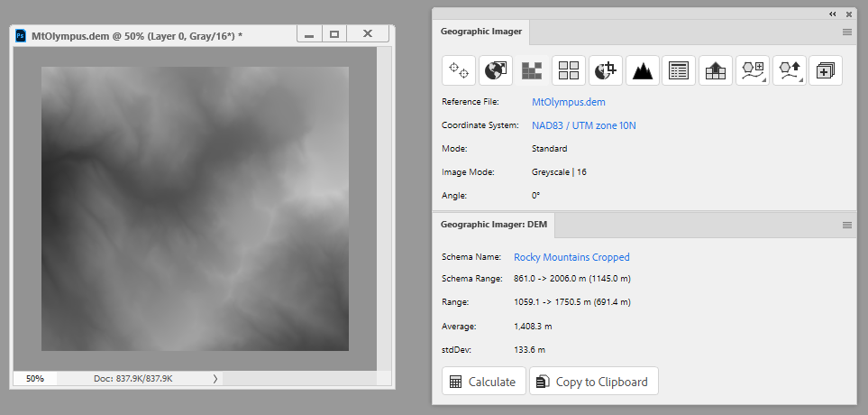Select the GeoCrop globe crop tool

(606, 70)
